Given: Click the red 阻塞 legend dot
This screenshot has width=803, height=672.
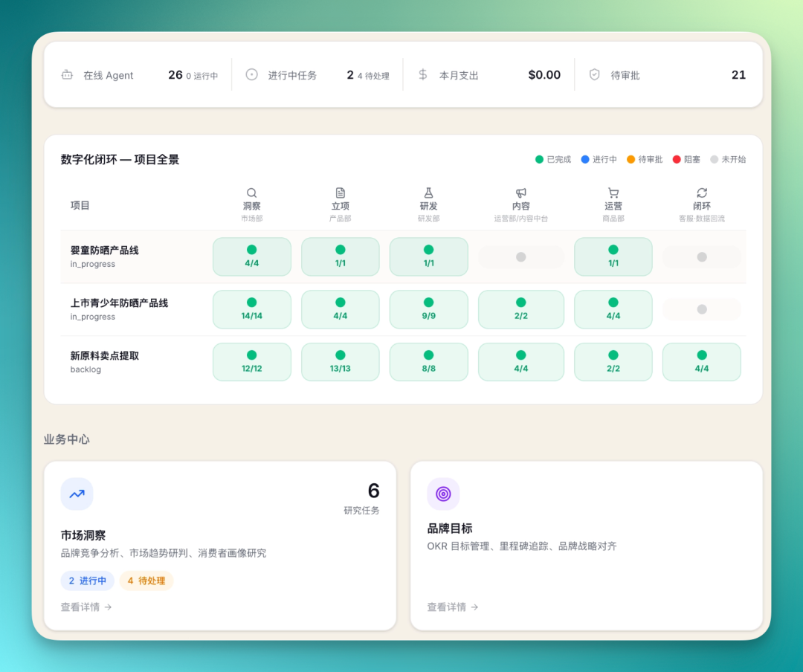Looking at the screenshot, I should [x=677, y=159].
